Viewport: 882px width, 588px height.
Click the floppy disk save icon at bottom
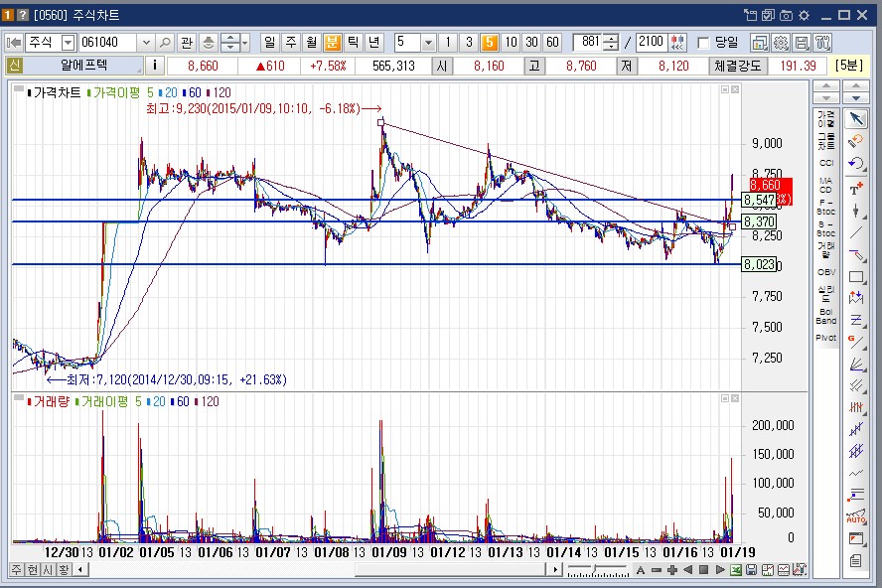pyautogui.click(x=752, y=570)
